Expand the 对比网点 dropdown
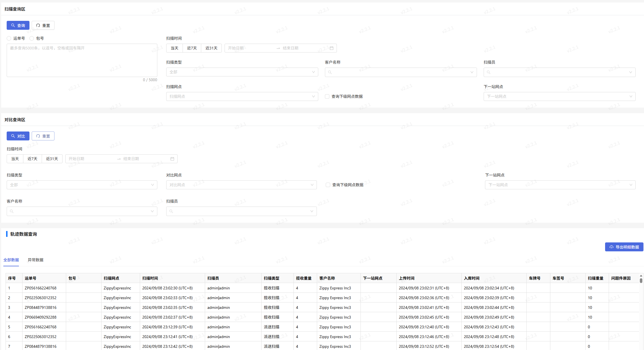644x350 pixels. click(x=241, y=185)
